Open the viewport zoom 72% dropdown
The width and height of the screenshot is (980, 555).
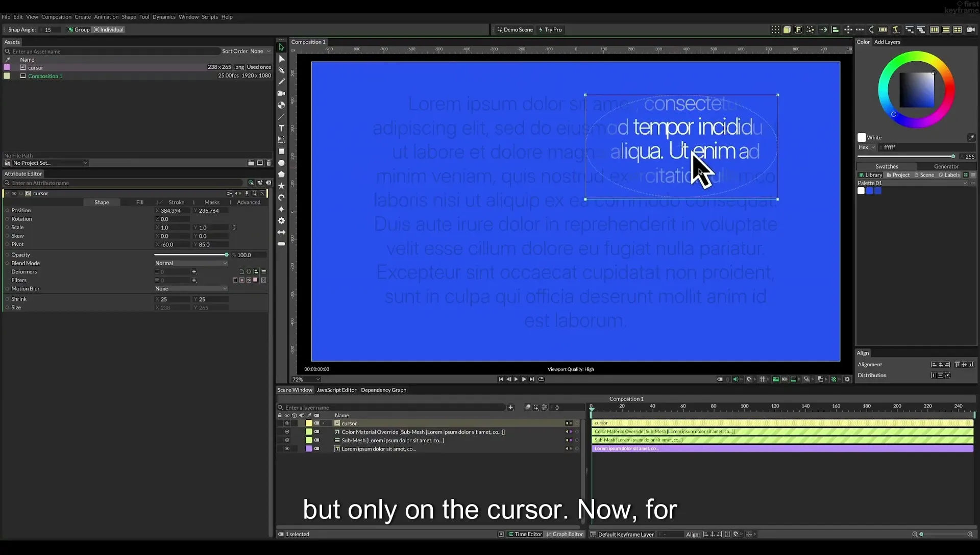pos(306,380)
